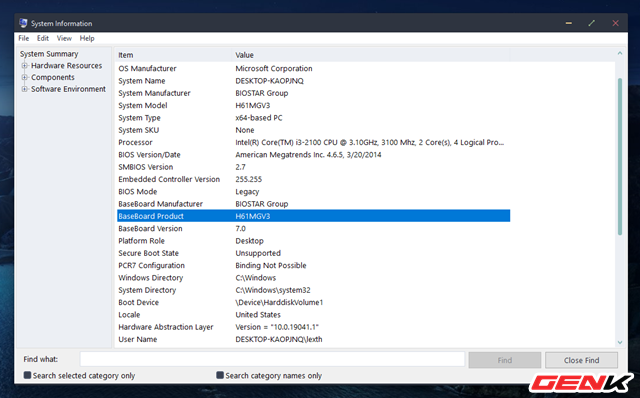Select Components tree label

pos(53,77)
